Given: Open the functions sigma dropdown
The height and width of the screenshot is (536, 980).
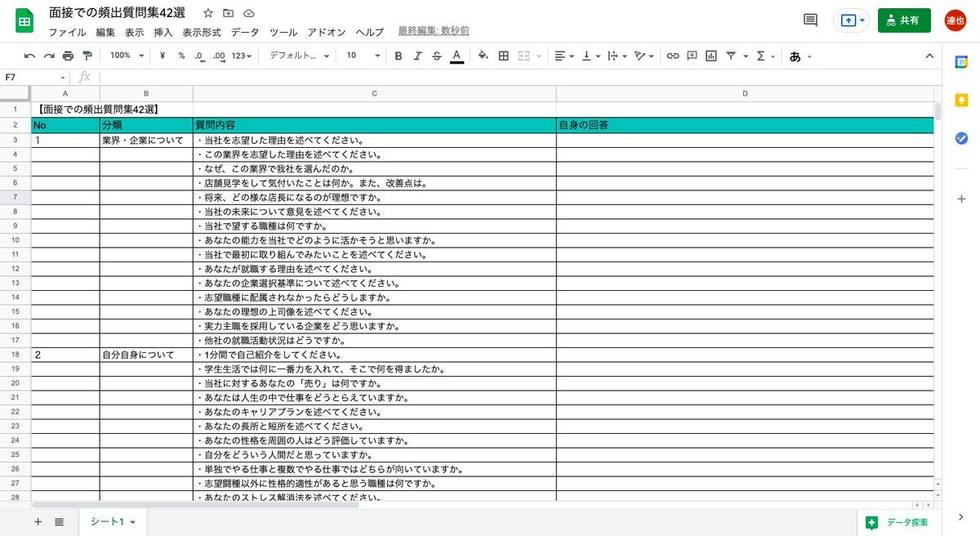Looking at the screenshot, I should click(x=765, y=56).
